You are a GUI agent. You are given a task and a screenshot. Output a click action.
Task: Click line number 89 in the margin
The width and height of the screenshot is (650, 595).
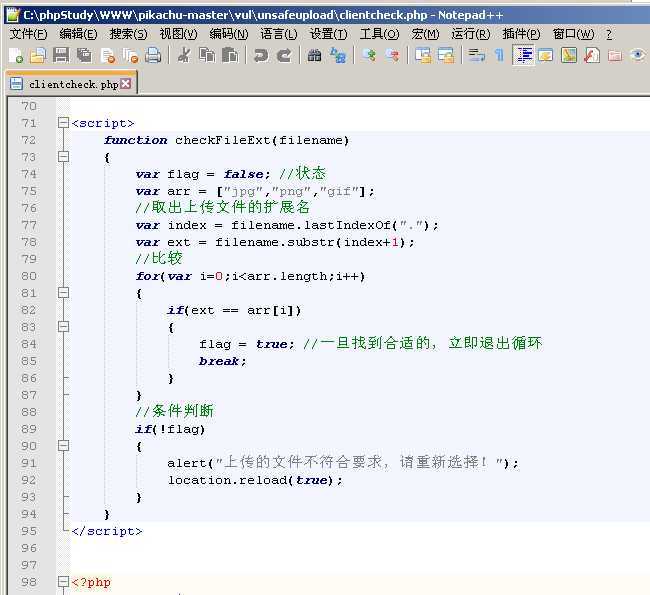coord(29,429)
